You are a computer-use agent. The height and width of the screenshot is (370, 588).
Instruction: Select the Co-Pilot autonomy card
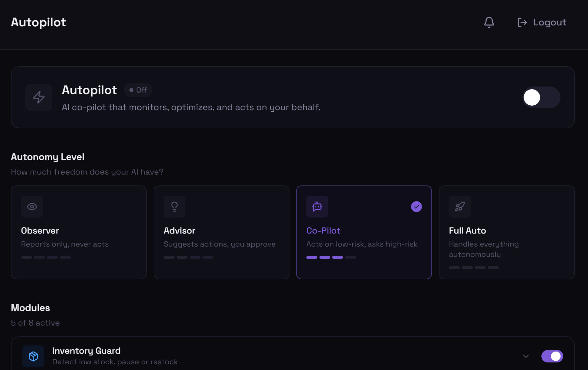[x=364, y=232]
